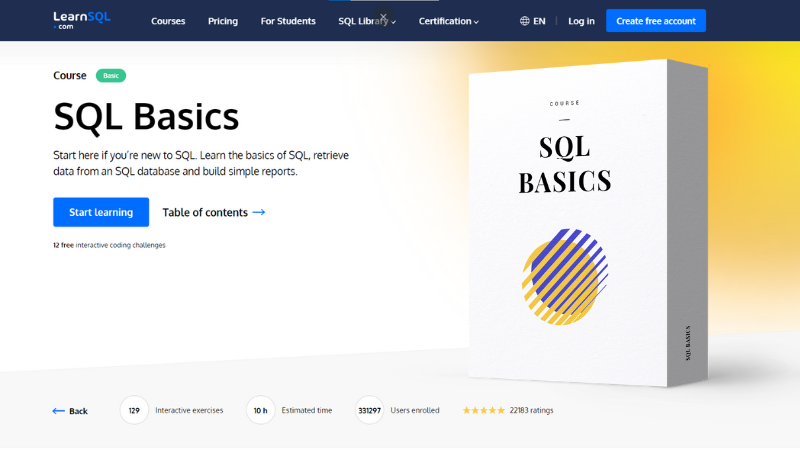Click the left arrow icon beside Back
Screen dimensions: 800x450
[58, 411]
